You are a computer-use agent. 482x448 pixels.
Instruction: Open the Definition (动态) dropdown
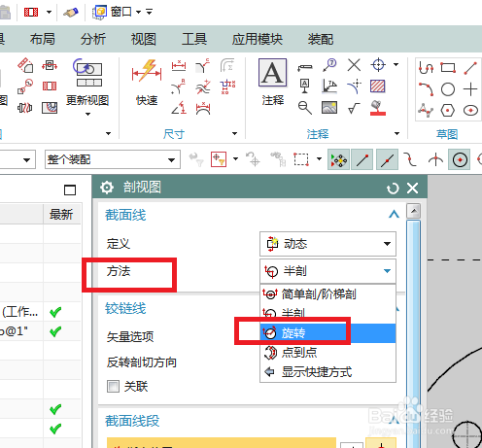(x=327, y=244)
